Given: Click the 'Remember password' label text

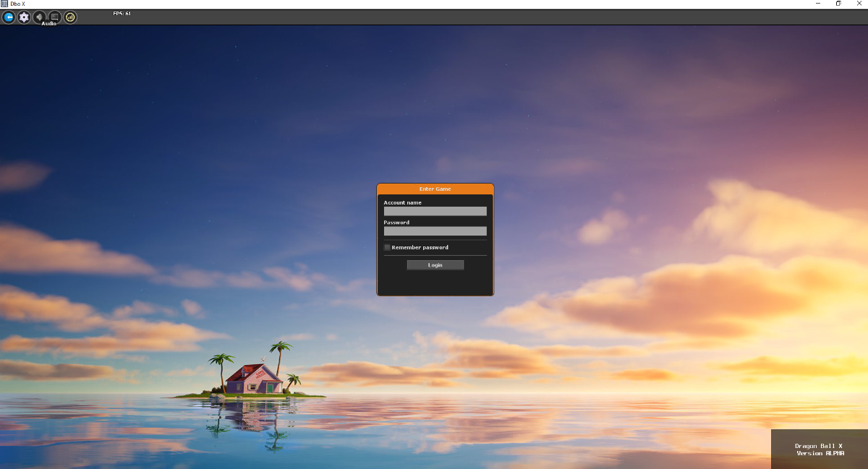Looking at the screenshot, I should (420, 247).
